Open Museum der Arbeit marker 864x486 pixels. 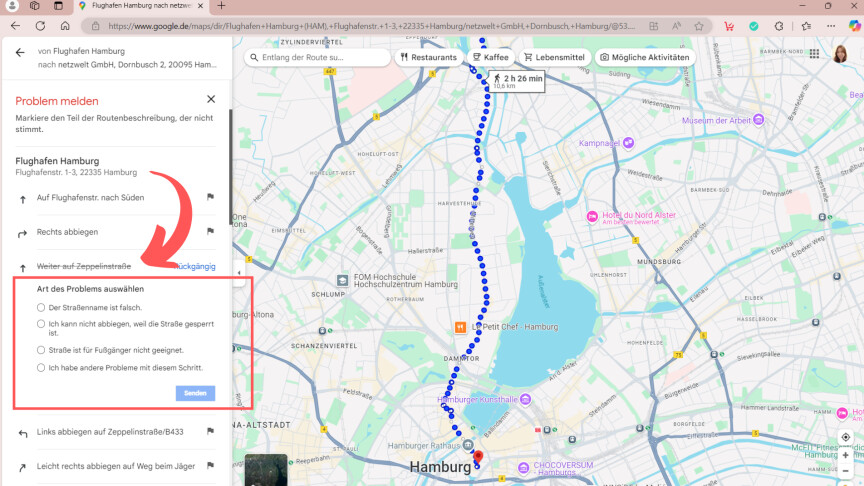758,120
